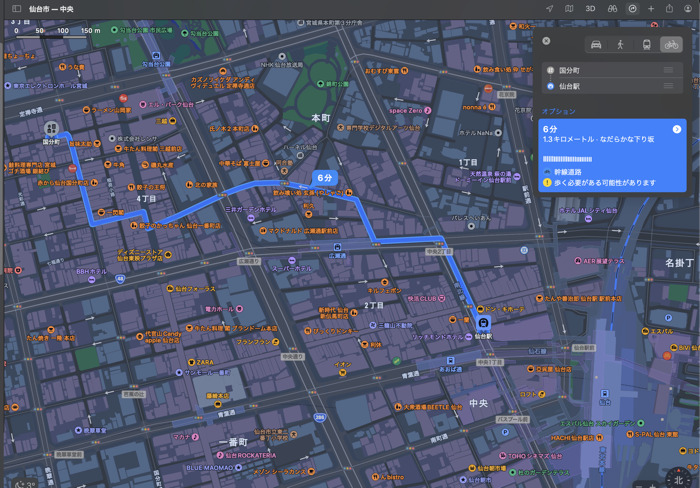Select the ZARA store marker
This screenshot has width=700, height=488.
click(x=191, y=362)
